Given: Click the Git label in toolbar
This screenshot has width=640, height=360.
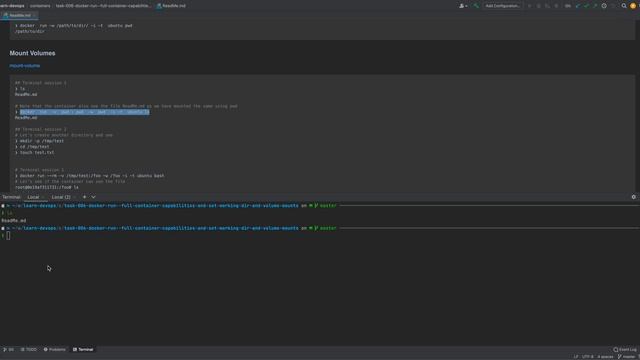Looking at the screenshot, I should coord(567,6).
